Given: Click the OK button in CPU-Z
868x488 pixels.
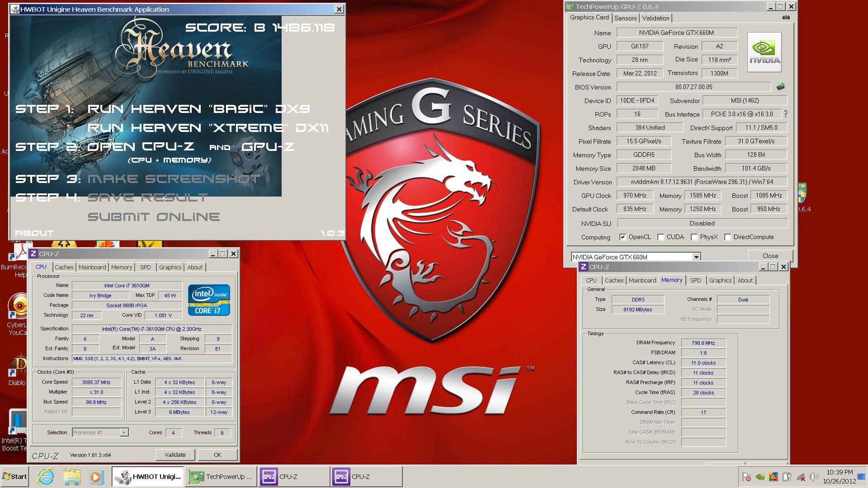Looking at the screenshot, I should tap(217, 455).
